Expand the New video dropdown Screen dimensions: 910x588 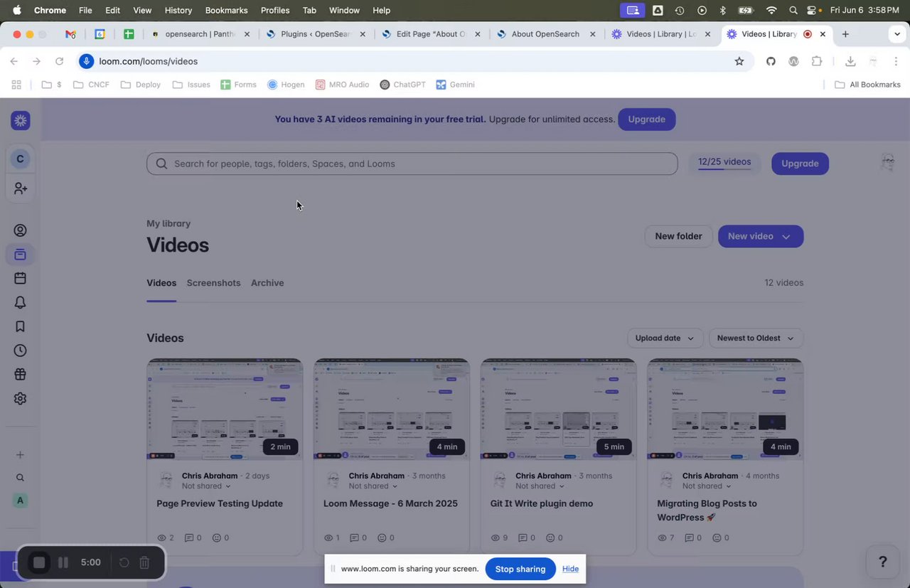(786, 237)
